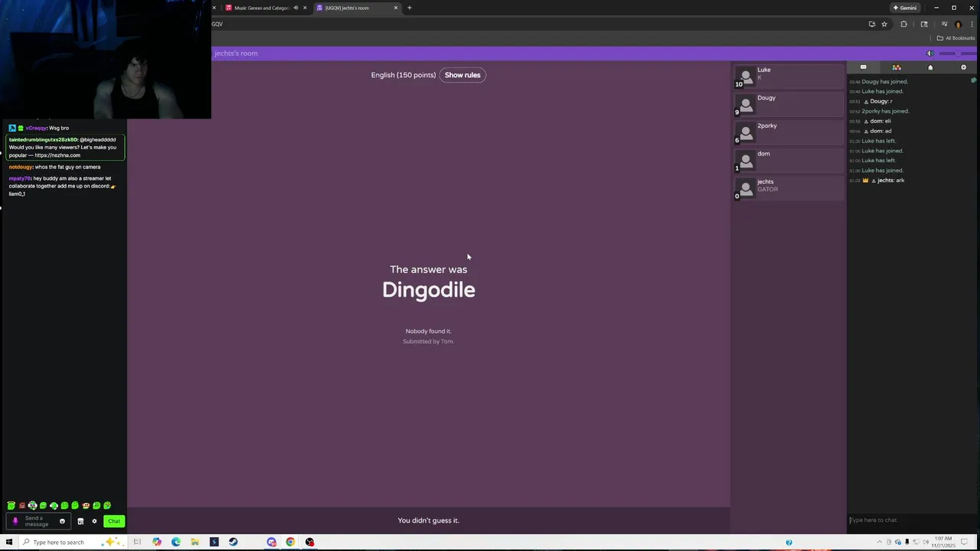Focus the 'Type here to chat' input

pos(911,520)
